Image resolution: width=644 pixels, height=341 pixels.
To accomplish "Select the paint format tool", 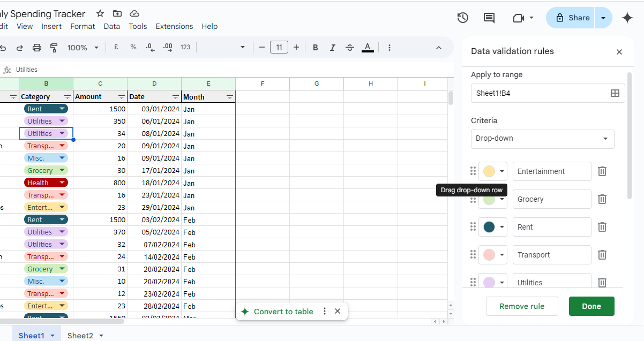I will tap(54, 47).
